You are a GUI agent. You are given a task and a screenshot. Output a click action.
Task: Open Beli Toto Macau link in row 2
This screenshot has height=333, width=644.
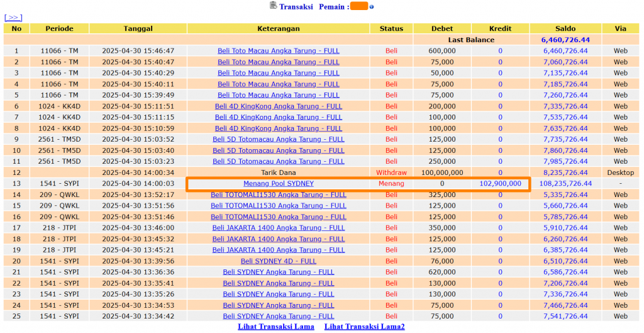pos(279,62)
